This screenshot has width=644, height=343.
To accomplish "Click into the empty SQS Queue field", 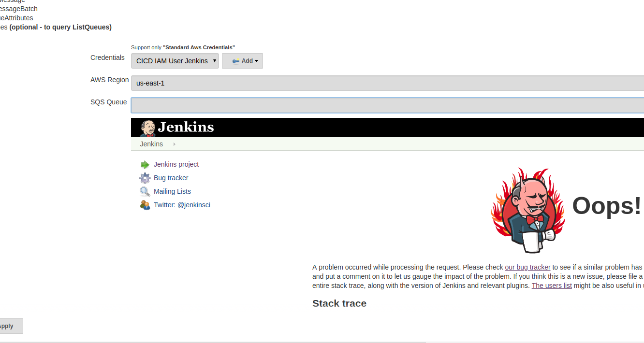I will click(387, 105).
